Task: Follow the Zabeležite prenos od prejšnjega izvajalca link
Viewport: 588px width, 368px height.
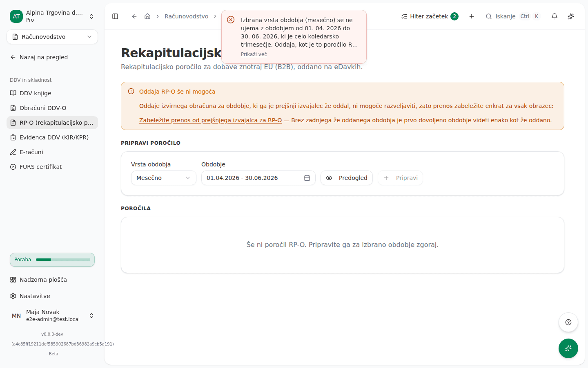Action: click(210, 120)
